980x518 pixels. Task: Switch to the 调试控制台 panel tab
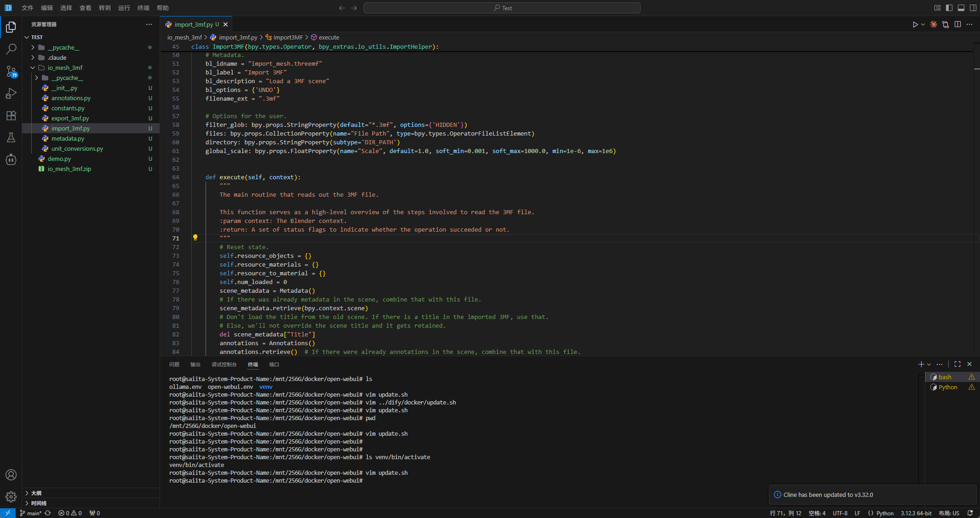click(224, 364)
